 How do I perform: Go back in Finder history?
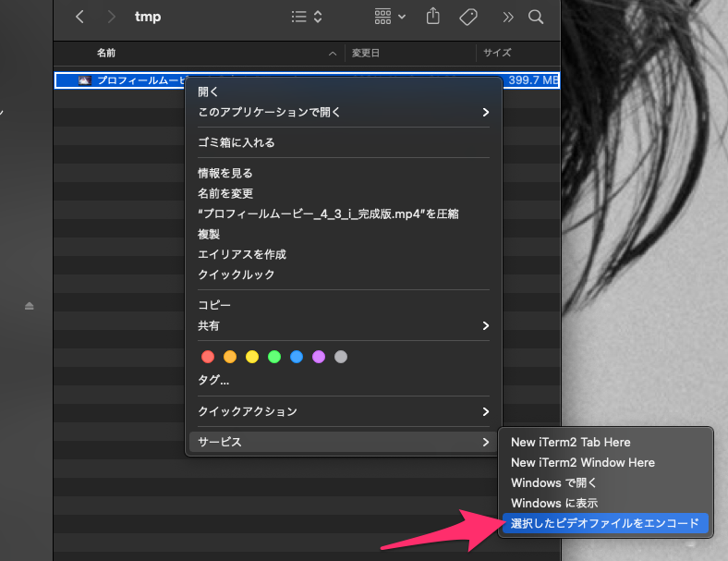79,18
